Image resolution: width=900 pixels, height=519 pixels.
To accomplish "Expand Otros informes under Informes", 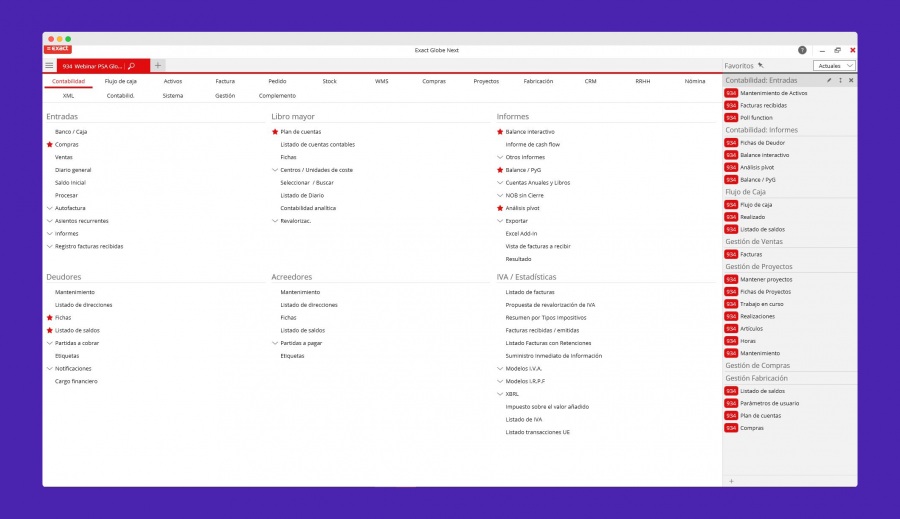I will click(500, 157).
